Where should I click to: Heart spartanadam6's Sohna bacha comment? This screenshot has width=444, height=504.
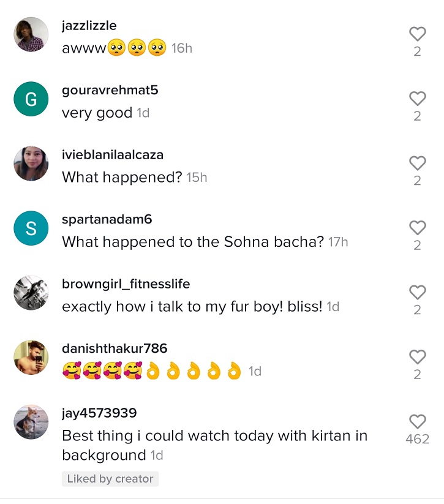click(417, 228)
